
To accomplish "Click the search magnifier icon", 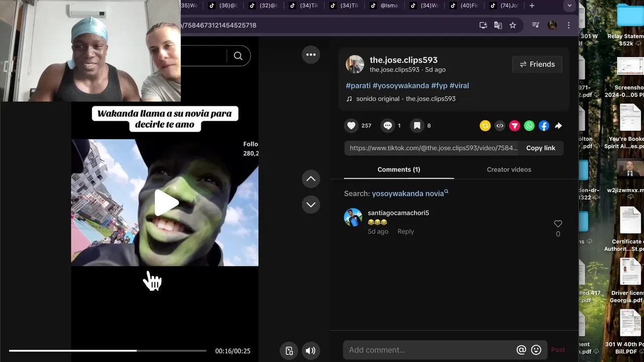I will click(x=238, y=56).
